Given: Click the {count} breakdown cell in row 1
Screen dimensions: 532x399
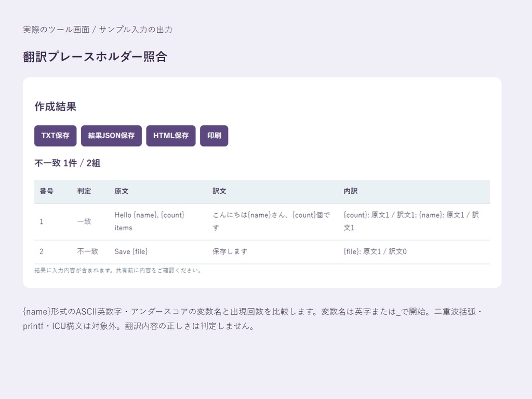Looking at the screenshot, I should [x=411, y=221].
